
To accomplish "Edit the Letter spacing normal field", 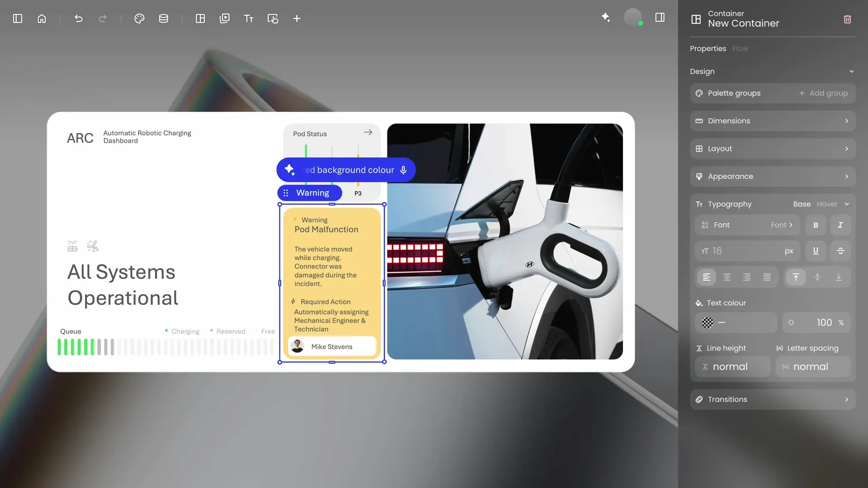I will [x=813, y=367].
